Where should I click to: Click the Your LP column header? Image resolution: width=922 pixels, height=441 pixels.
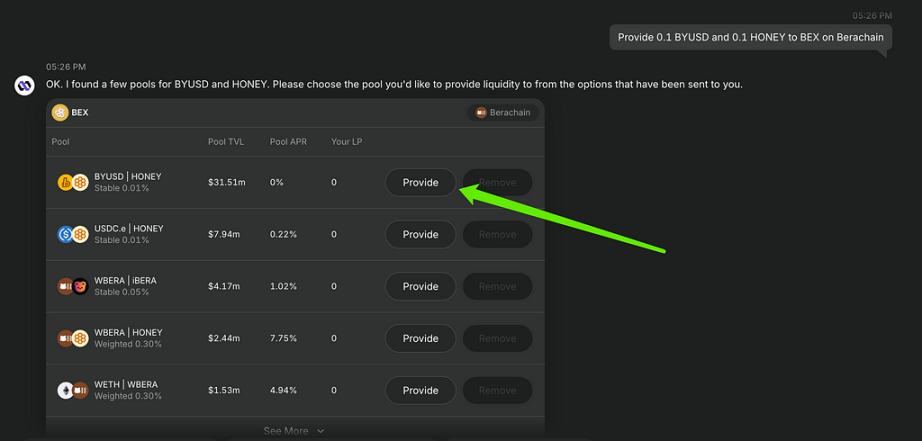point(346,142)
